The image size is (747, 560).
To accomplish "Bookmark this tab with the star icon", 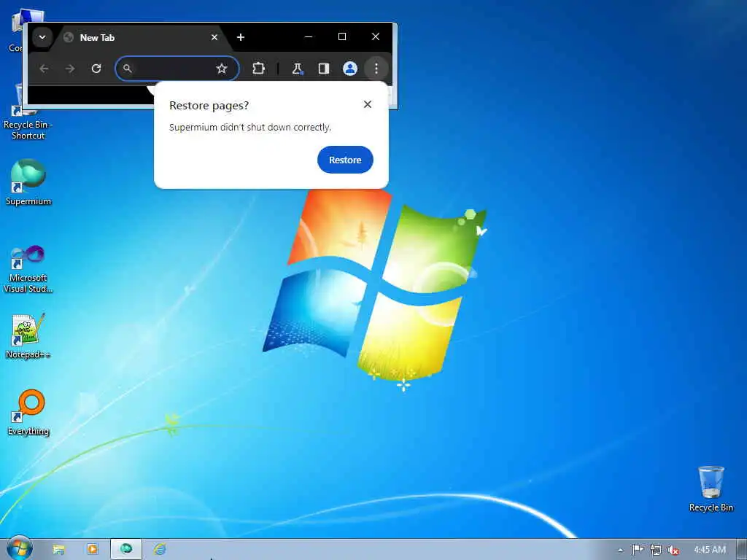I will pyautogui.click(x=222, y=69).
